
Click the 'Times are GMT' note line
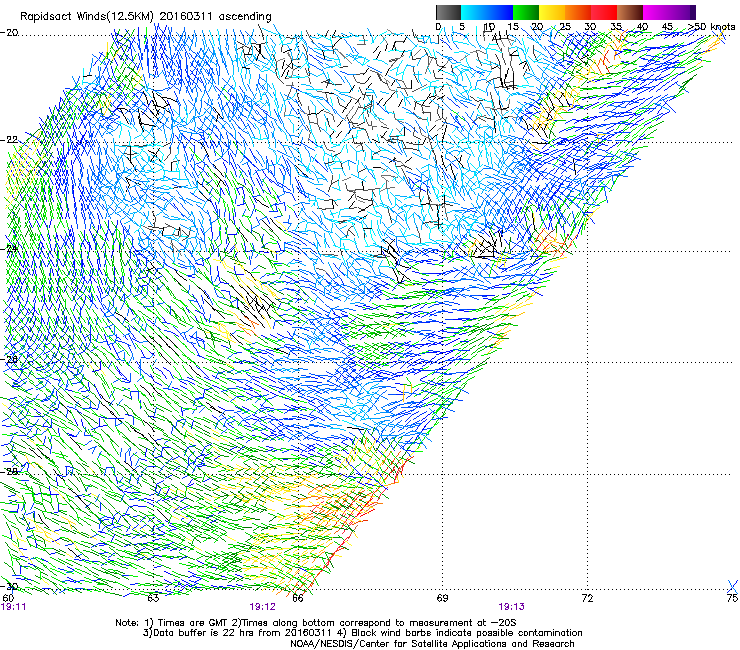point(316,623)
